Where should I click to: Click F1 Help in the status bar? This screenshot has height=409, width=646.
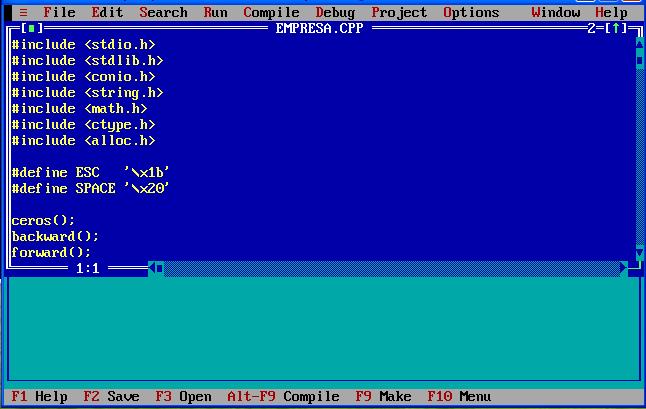tap(40, 397)
